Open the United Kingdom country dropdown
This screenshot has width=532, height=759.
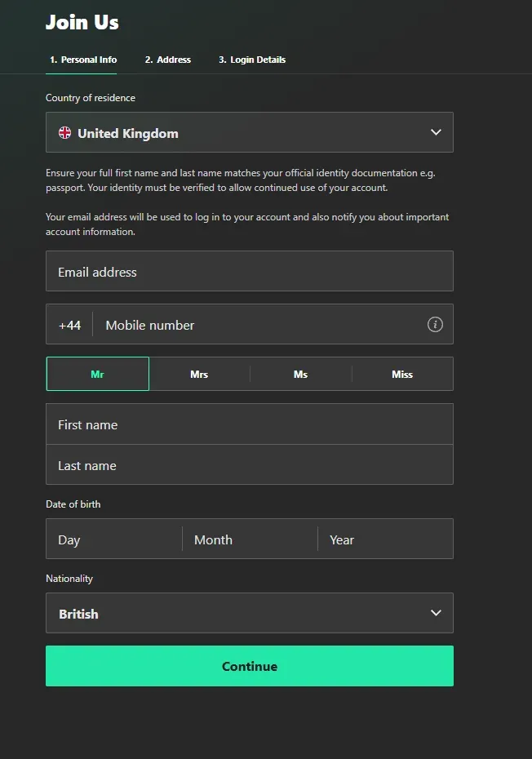(249, 132)
